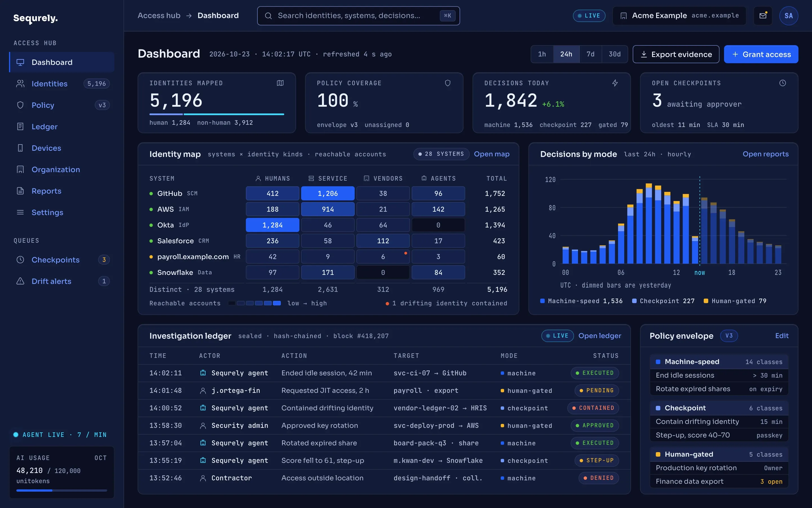The width and height of the screenshot is (812, 508).
Task: Click person icon beside j.ortega-fin
Action: coord(203,390)
